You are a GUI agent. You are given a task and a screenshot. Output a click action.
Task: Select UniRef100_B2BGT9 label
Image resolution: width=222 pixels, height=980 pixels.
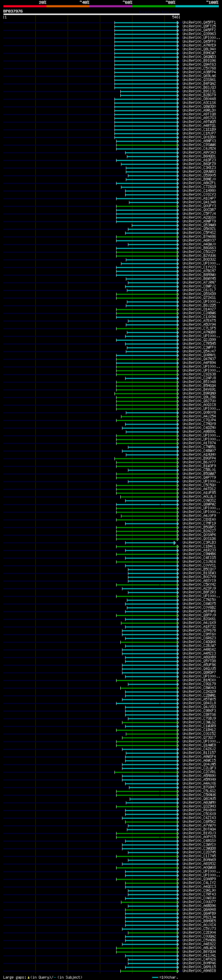point(199,95)
